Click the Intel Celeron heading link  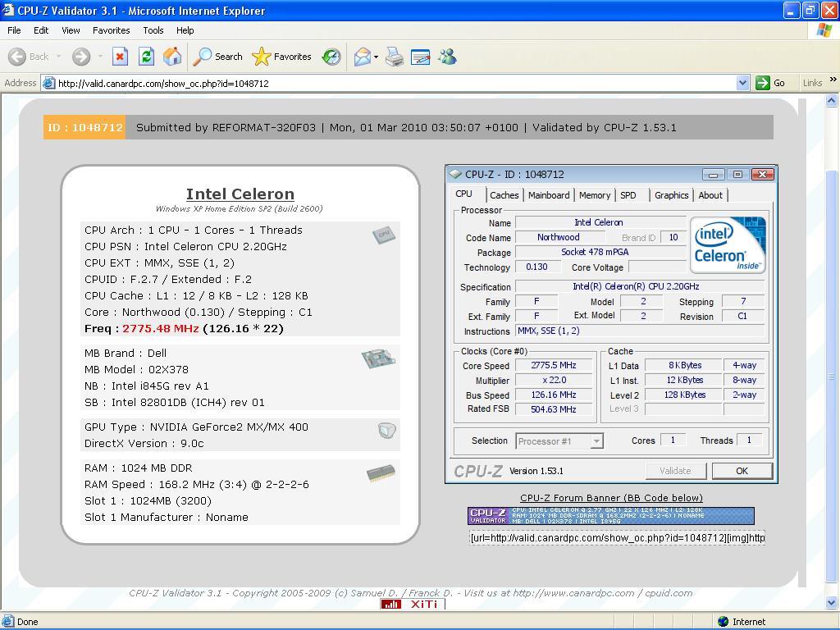240,194
